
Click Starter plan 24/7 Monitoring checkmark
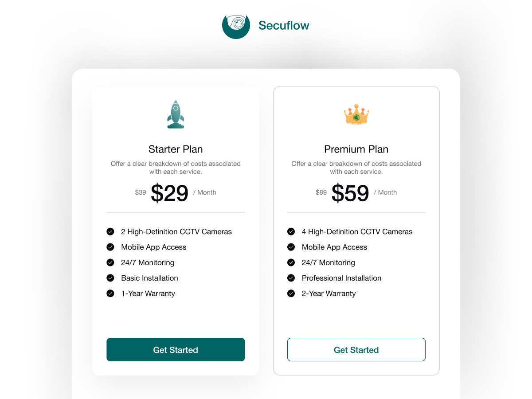(x=110, y=262)
